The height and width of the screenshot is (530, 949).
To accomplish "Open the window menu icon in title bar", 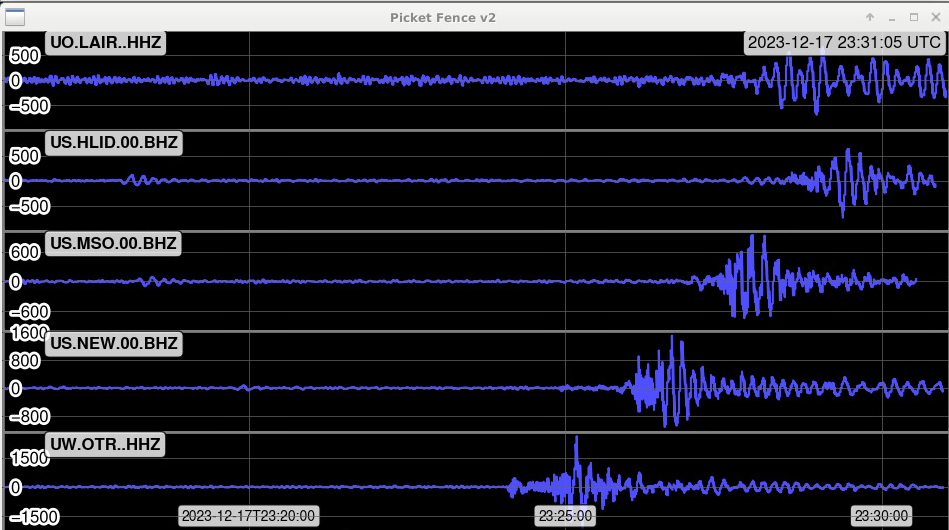I will point(15,16).
